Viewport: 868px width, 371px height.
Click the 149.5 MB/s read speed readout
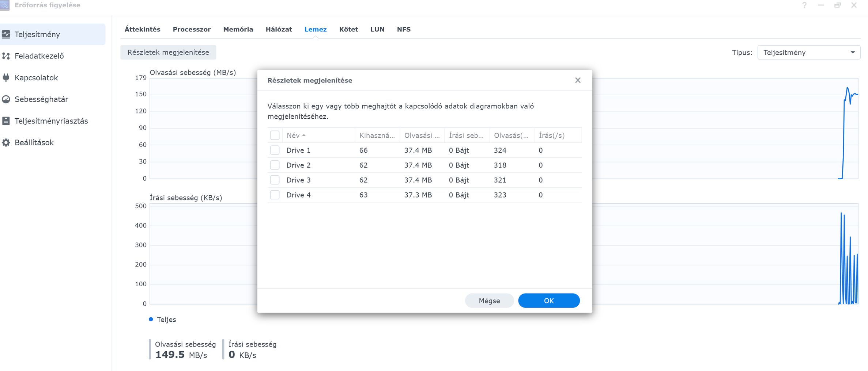(x=181, y=355)
